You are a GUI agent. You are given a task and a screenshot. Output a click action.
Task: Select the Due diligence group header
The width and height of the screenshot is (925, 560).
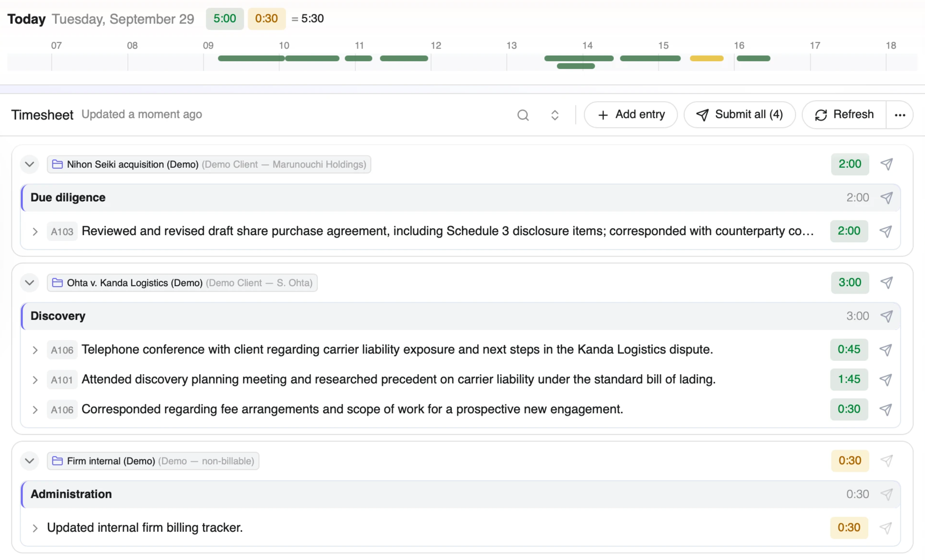(460, 198)
